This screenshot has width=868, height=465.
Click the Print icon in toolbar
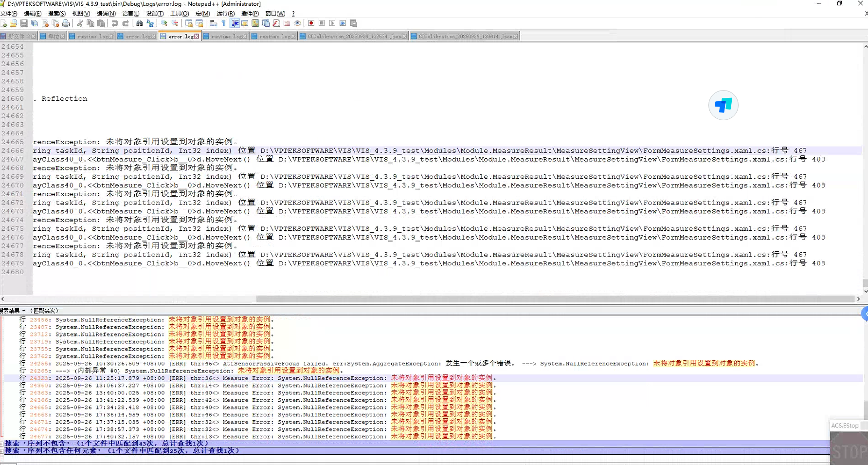point(66,23)
